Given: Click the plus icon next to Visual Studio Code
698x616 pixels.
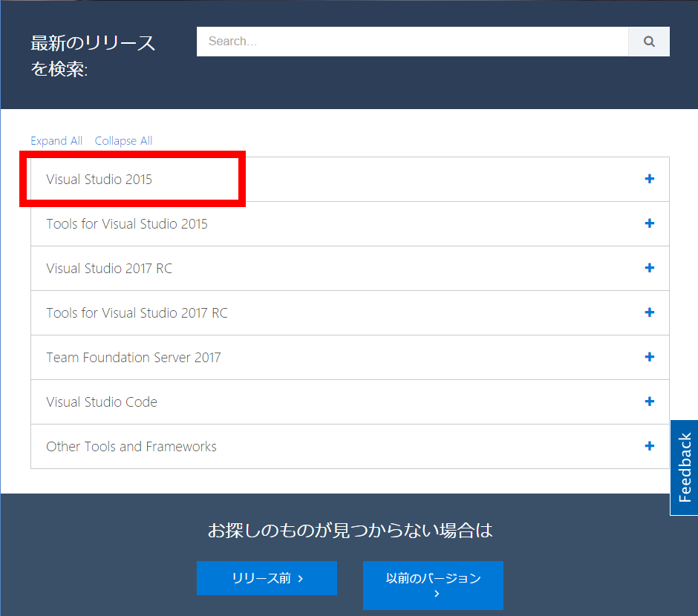Looking at the screenshot, I should click(649, 402).
